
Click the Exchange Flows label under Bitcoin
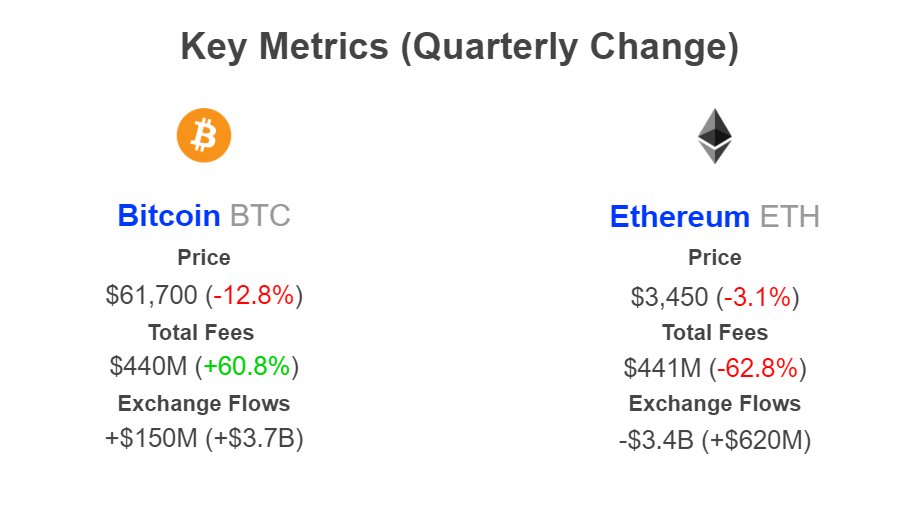tap(204, 403)
